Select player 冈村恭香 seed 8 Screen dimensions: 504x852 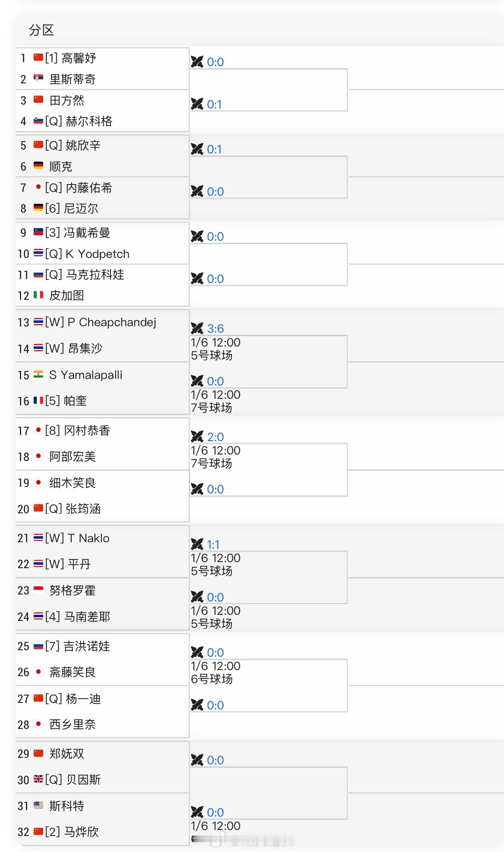tap(87, 430)
